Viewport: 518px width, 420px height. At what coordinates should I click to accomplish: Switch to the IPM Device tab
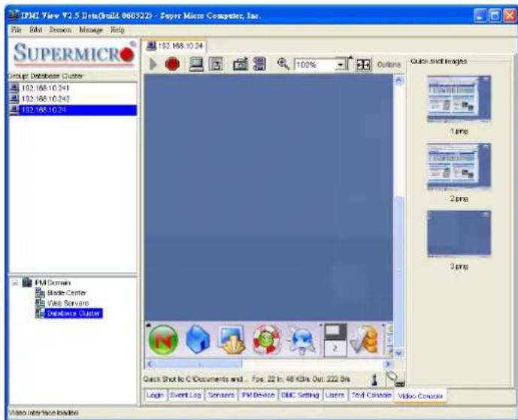[x=258, y=395]
